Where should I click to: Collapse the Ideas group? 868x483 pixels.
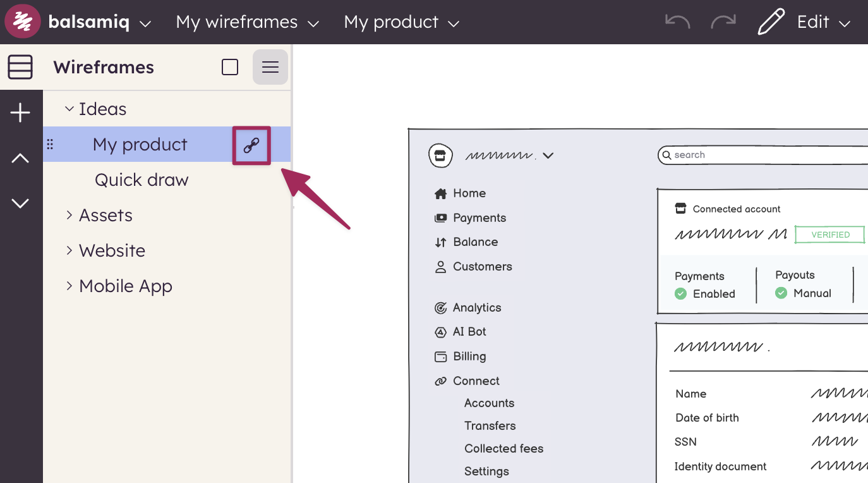69,109
